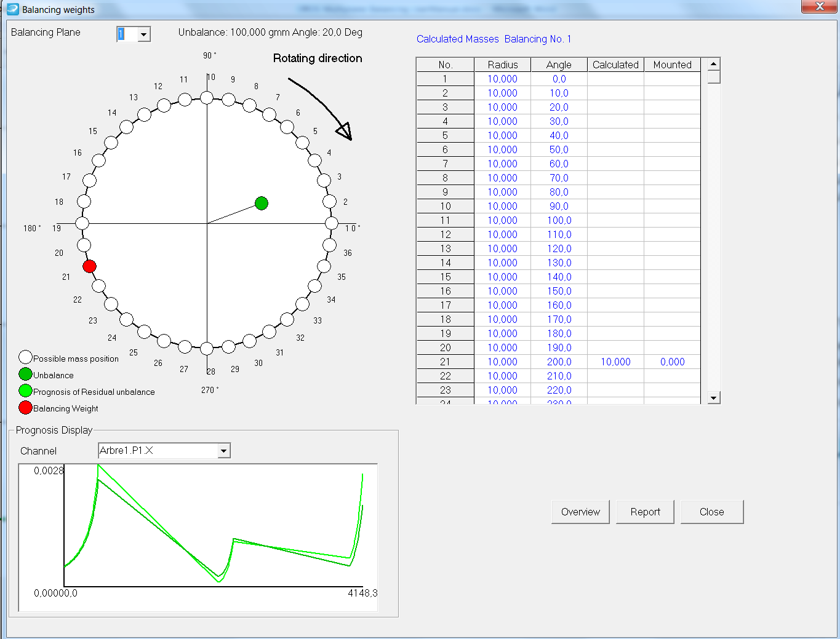Expand the Channel dropdown Arbre1.P1.X
This screenshot has height=639, width=840.
point(224,451)
